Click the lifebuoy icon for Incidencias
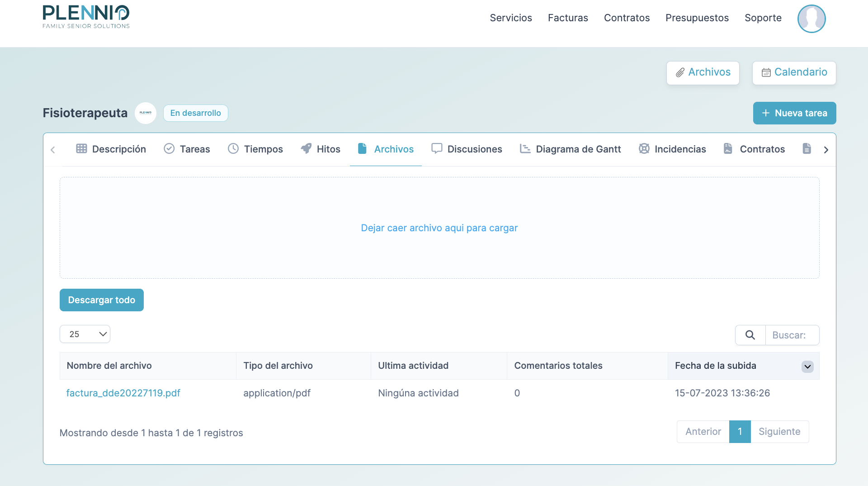The width and height of the screenshot is (868, 486). tap(644, 148)
